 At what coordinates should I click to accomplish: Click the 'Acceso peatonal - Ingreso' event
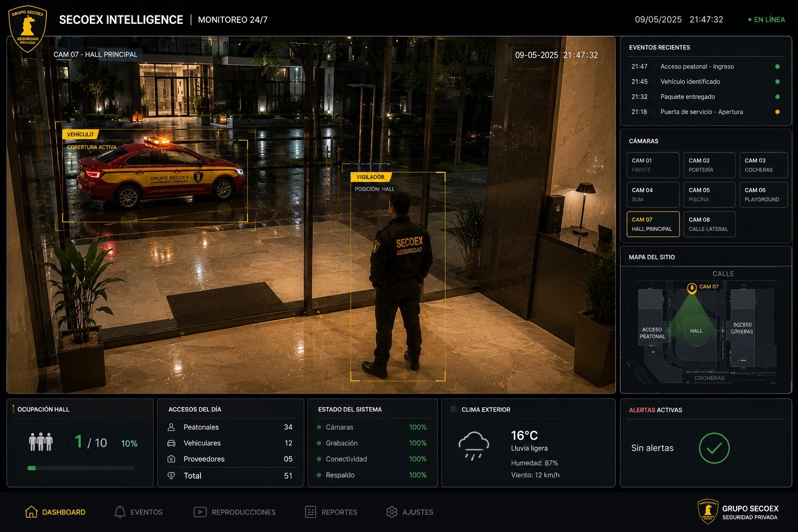coord(706,66)
